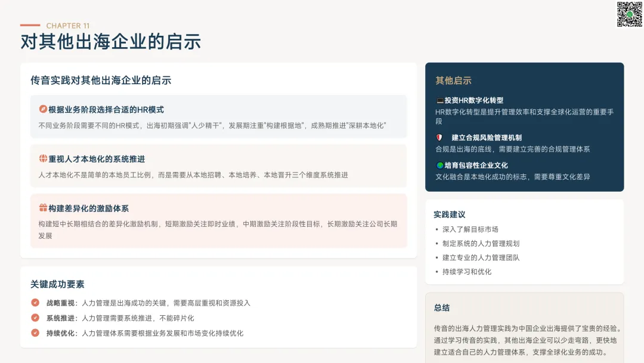The height and width of the screenshot is (363, 644).
Task: Click the summary paragraph starting 传音的出海人力管理实践
Action: tap(528, 340)
